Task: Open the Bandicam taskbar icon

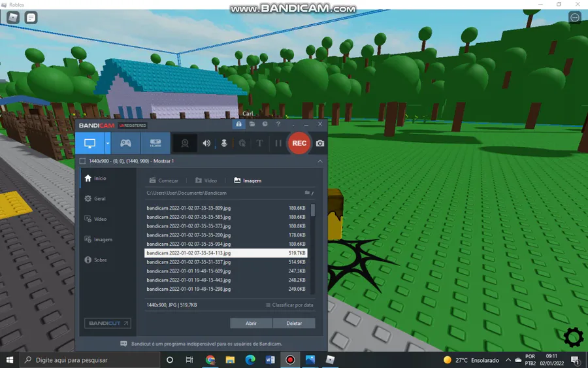Action: tap(290, 360)
